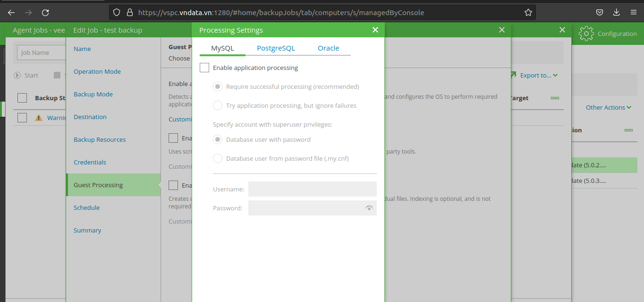Choose 'Database user from password file' option

tap(218, 158)
